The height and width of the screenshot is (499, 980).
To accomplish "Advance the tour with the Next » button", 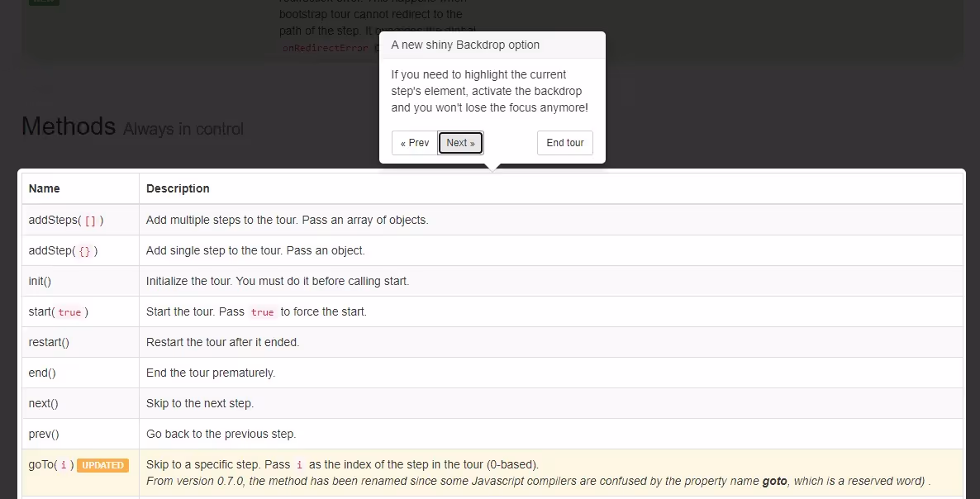I will [x=460, y=143].
